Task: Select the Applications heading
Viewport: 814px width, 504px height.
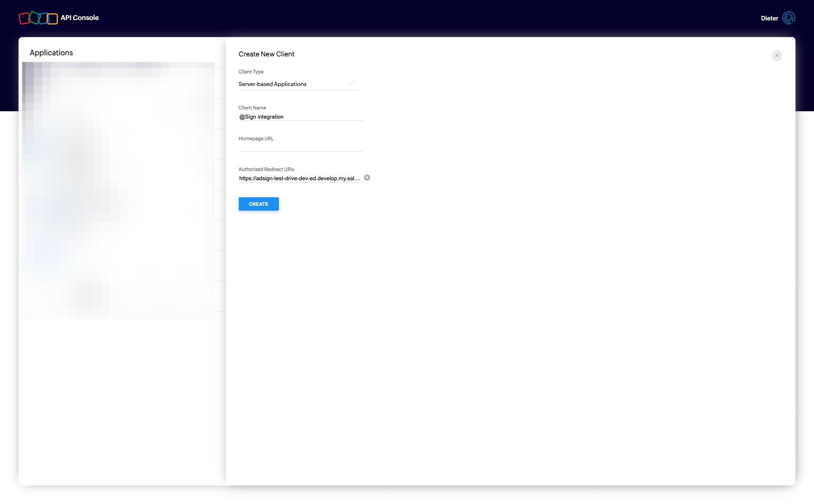Action: 51,53
